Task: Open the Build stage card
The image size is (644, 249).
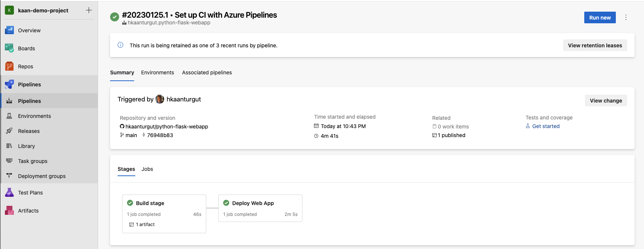Action: click(x=164, y=204)
